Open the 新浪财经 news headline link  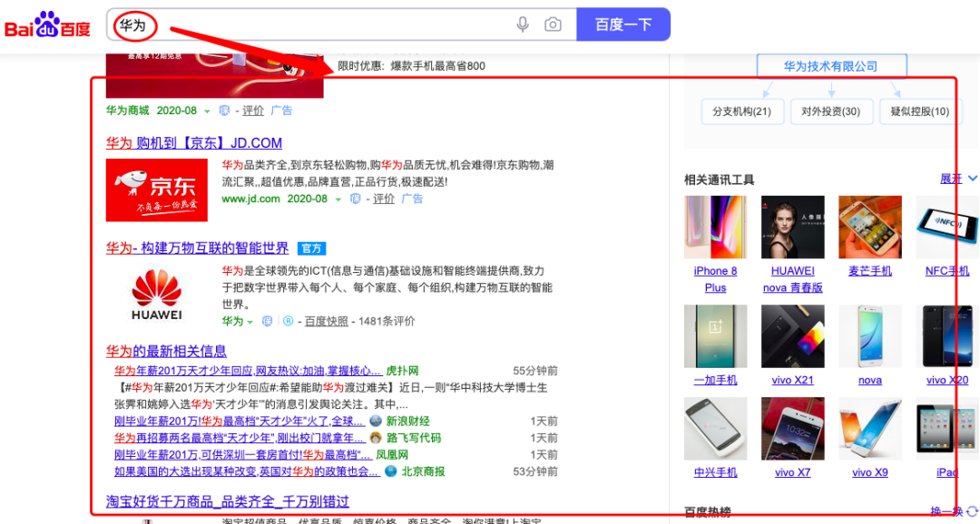(239, 421)
